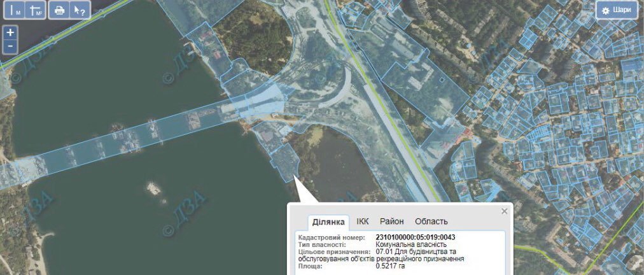Select the area measurement tool
The image size is (644, 275).
(36, 10)
